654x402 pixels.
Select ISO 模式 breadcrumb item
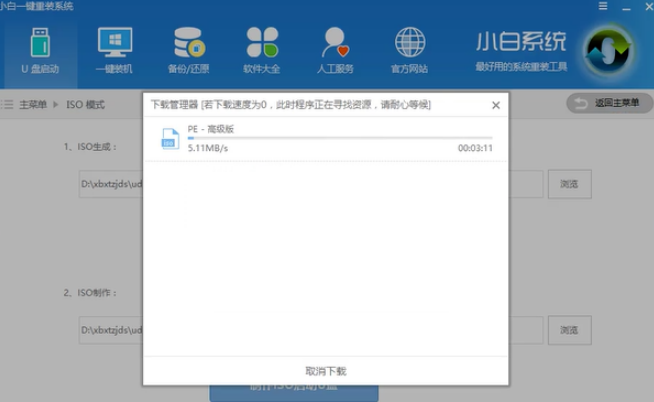[83, 104]
